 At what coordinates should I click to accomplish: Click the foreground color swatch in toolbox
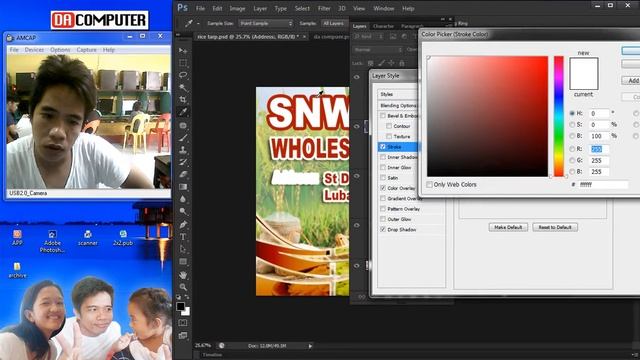[180, 307]
